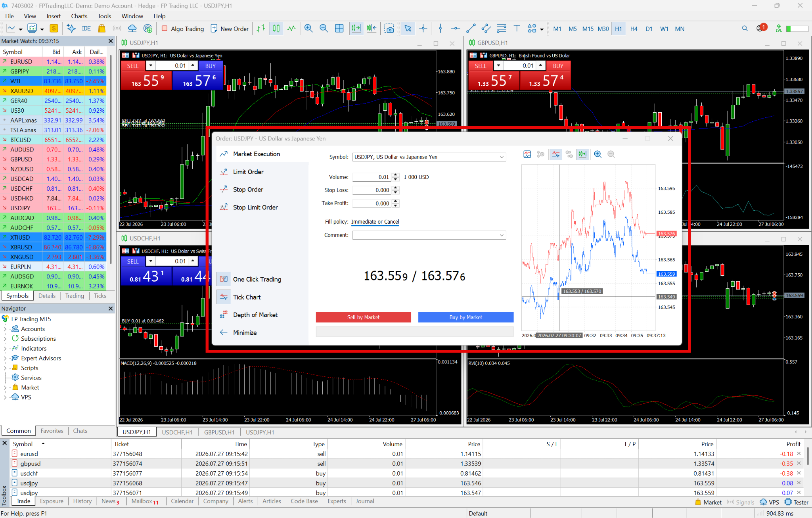This screenshot has height=518, width=812.
Task: Click SELL button on GBPUSD chart
Action: click(x=480, y=66)
